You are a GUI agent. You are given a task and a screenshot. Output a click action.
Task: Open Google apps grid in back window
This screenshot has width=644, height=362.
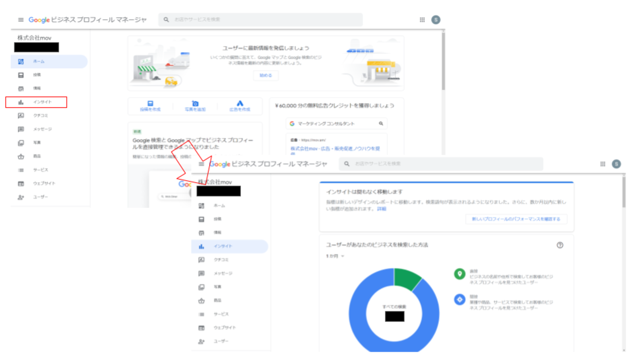click(x=422, y=20)
